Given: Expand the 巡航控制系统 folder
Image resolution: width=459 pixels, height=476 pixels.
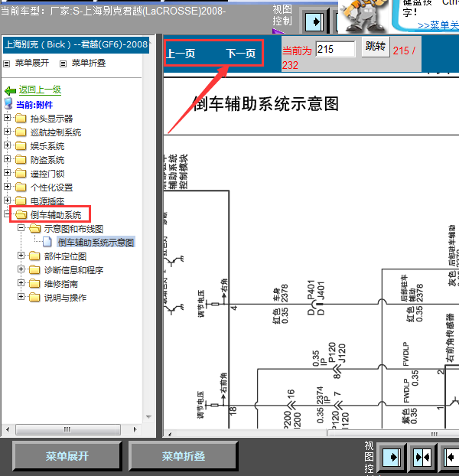Looking at the screenshot, I should (x=8, y=131).
